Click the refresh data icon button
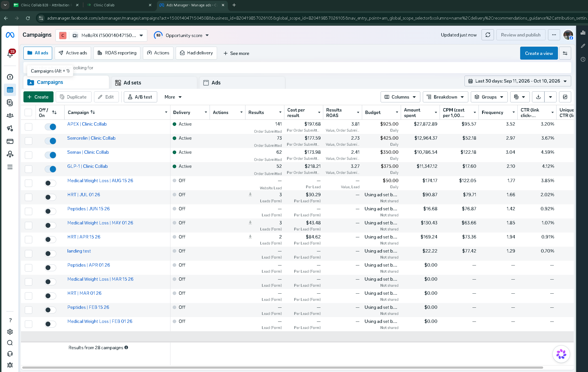Viewport: 588px width, 372px height. [488, 35]
